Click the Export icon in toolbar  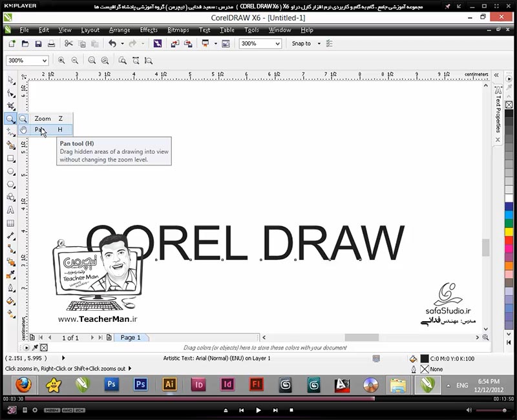click(188, 43)
